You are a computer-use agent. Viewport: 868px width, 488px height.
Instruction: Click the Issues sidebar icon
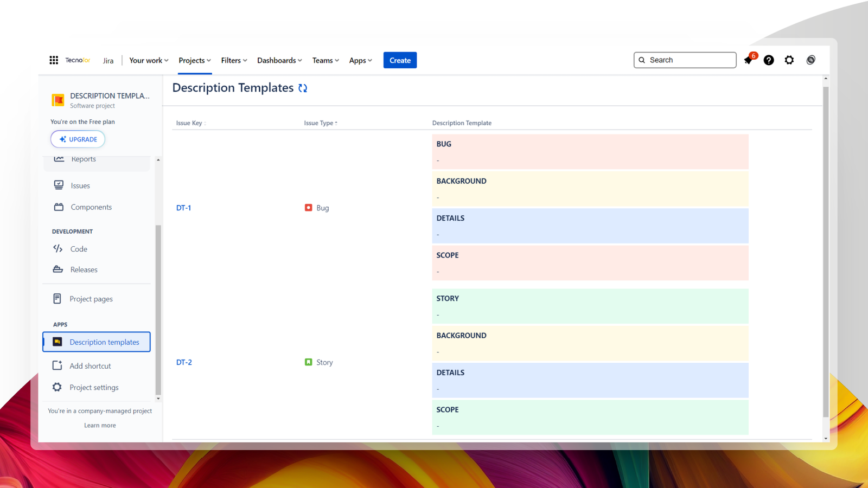59,185
